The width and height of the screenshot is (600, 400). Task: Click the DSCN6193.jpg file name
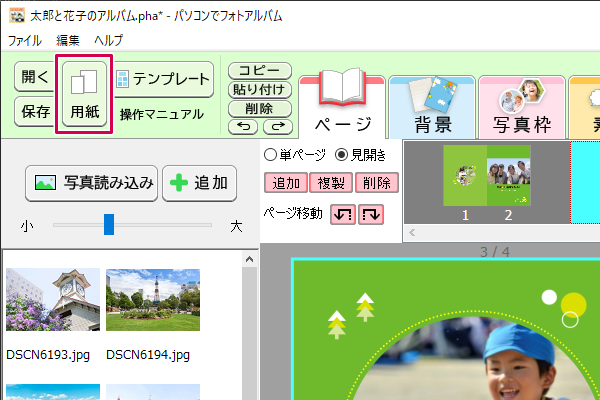tap(48, 355)
